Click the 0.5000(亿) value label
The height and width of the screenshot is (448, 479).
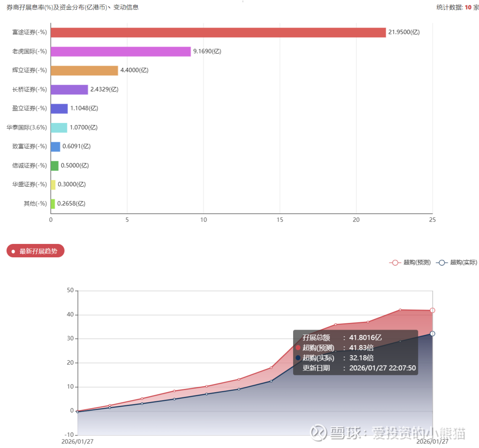(x=75, y=165)
